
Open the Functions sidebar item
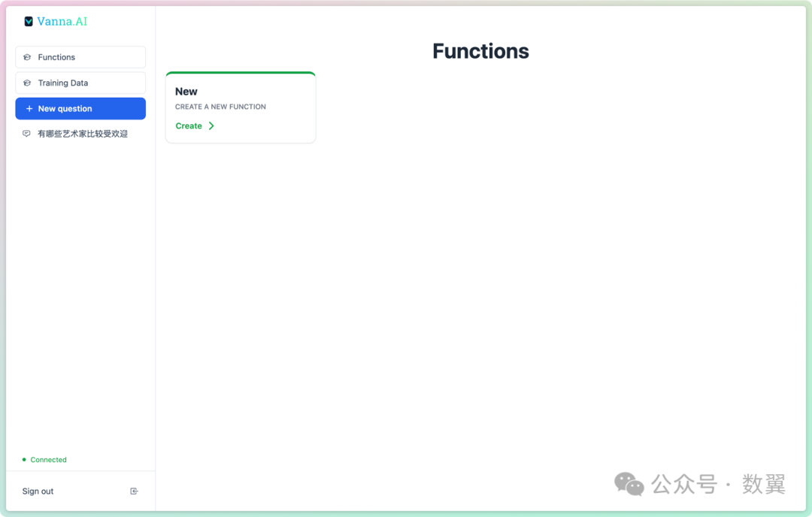coord(80,57)
